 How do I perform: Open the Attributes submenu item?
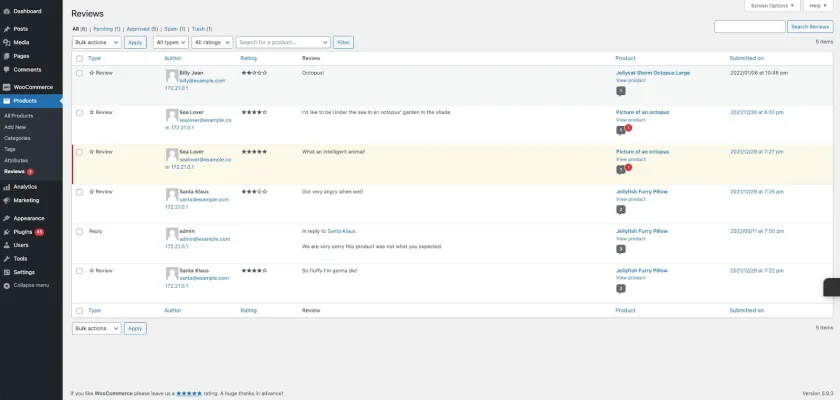(16, 160)
